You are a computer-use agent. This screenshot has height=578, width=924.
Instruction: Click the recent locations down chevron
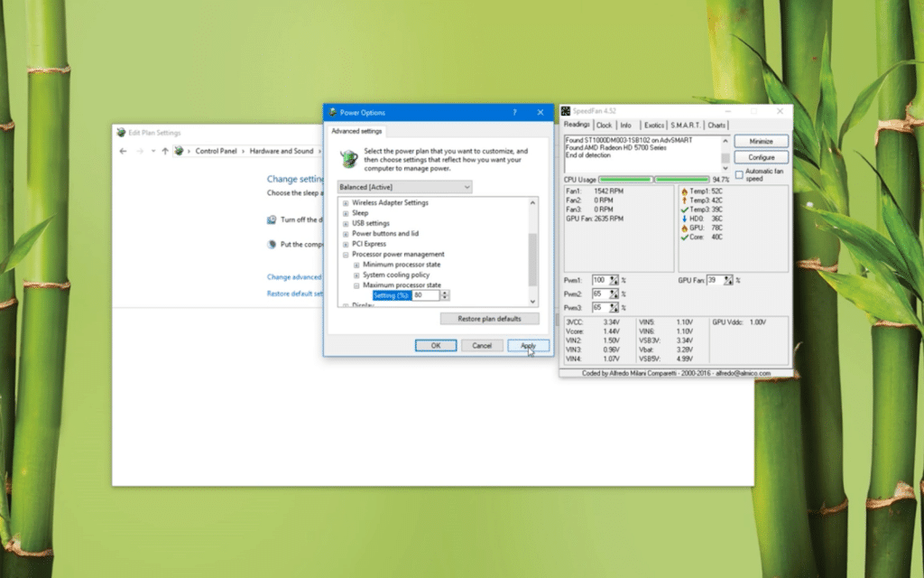tap(153, 151)
